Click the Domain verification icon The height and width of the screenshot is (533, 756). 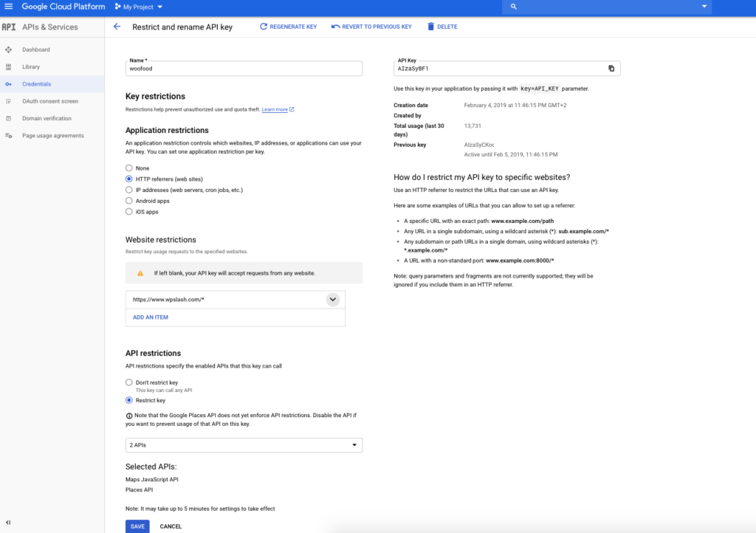[8, 119]
